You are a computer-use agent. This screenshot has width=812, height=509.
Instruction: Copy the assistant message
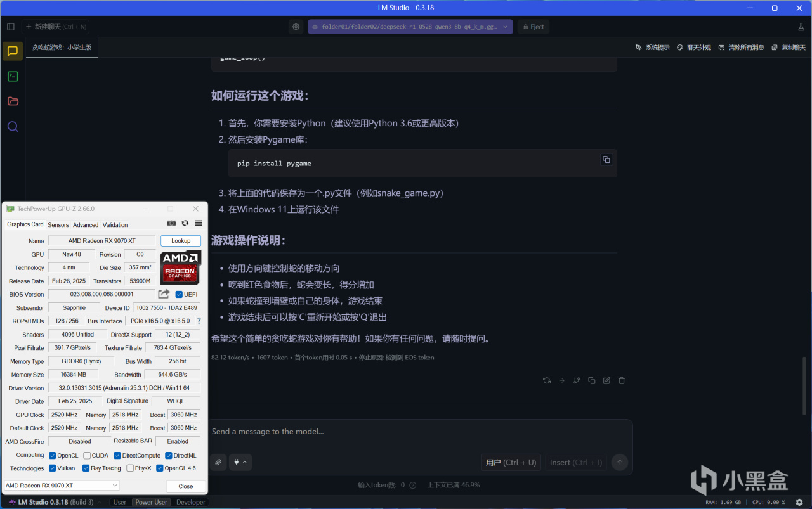(x=592, y=380)
